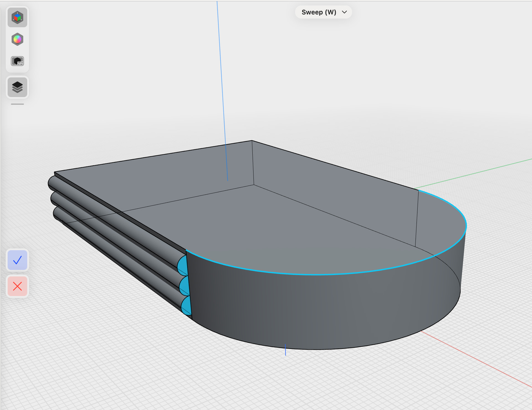
Task: Open the color wheel materials icon
Action: (x=17, y=39)
